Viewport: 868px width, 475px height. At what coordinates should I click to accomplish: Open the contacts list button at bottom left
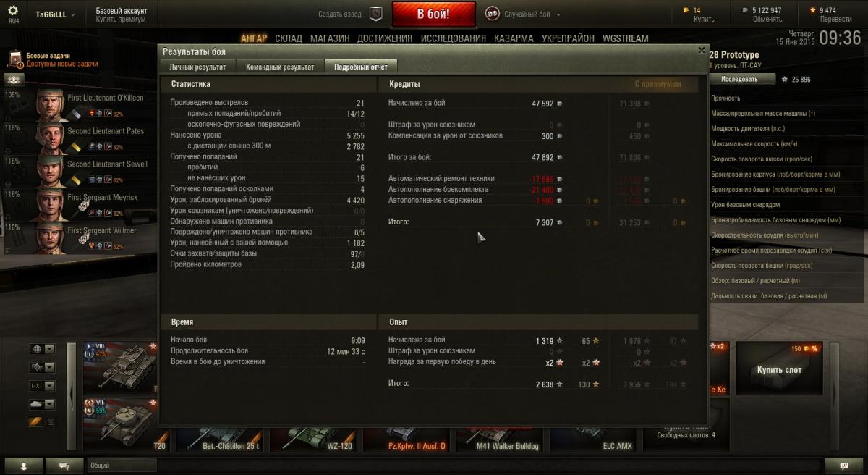22,465
